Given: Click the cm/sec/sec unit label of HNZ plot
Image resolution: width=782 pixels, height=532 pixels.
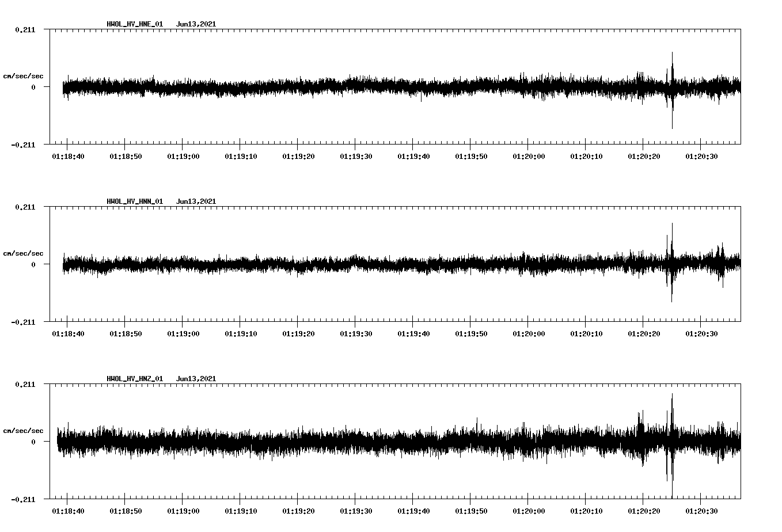Looking at the screenshot, I should (23, 431).
